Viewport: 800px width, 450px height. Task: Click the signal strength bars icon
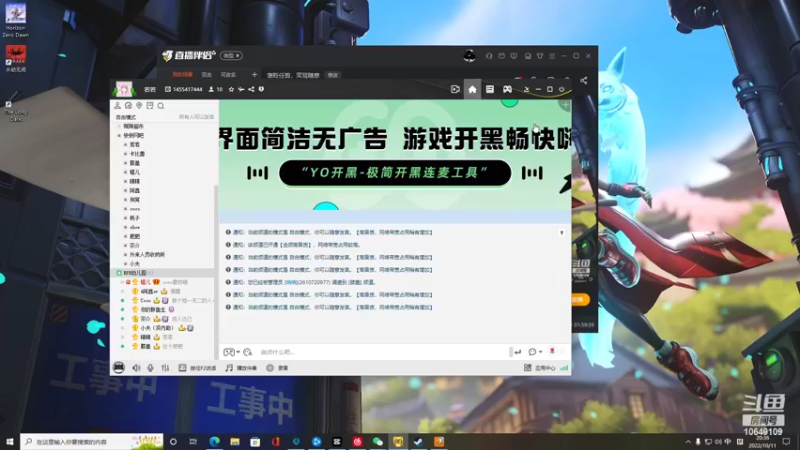[x=564, y=368]
